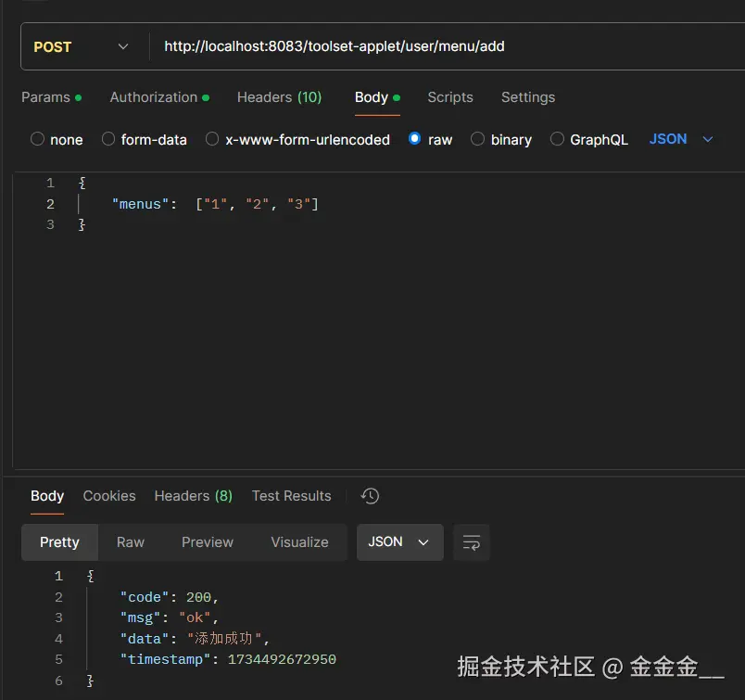Open the response history clock icon

pyautogui.click(x=370, y=495)
